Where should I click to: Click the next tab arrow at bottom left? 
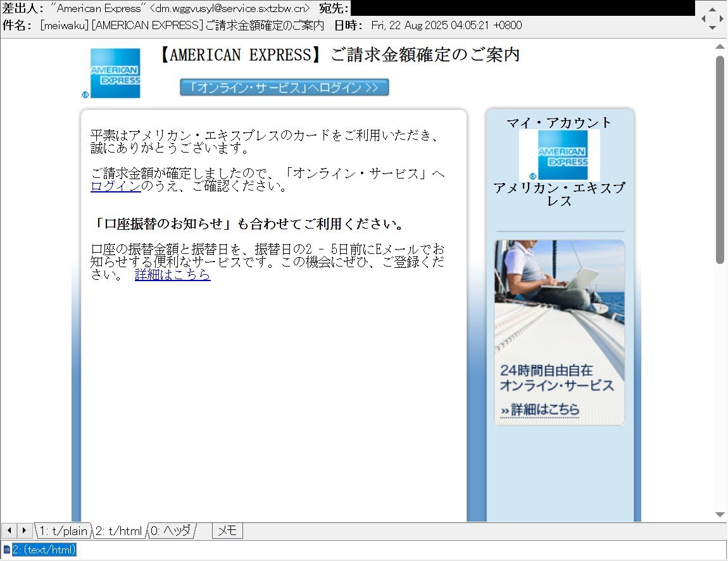pyautogui.click(x=24, y=531)
